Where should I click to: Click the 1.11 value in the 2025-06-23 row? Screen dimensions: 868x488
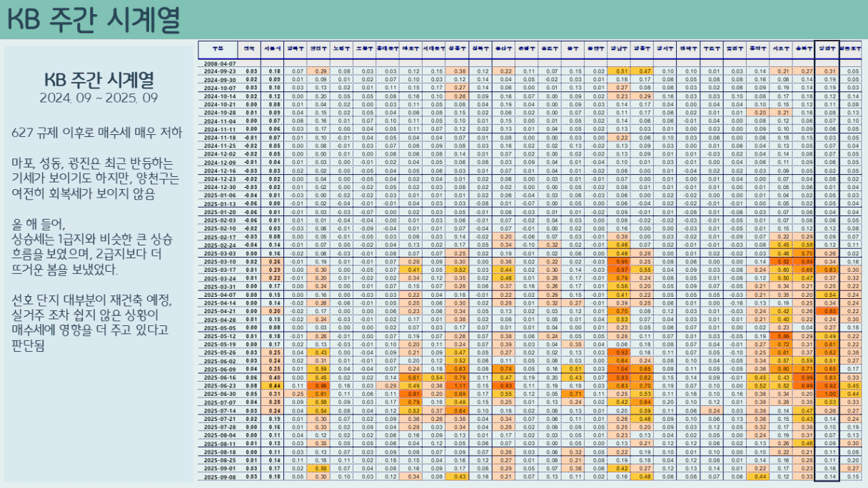coord(460,385)
